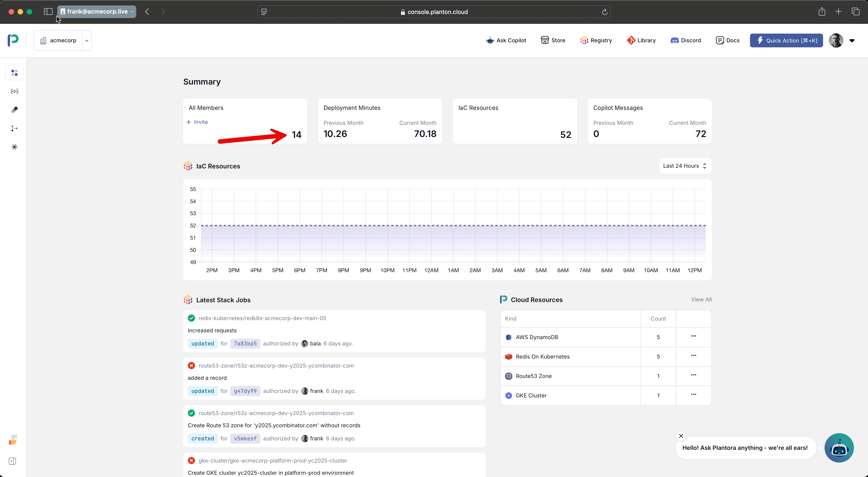The image size is (868, 477).
Task: Open options for Redis On Kubernetes row
Action: coord(694,355)
